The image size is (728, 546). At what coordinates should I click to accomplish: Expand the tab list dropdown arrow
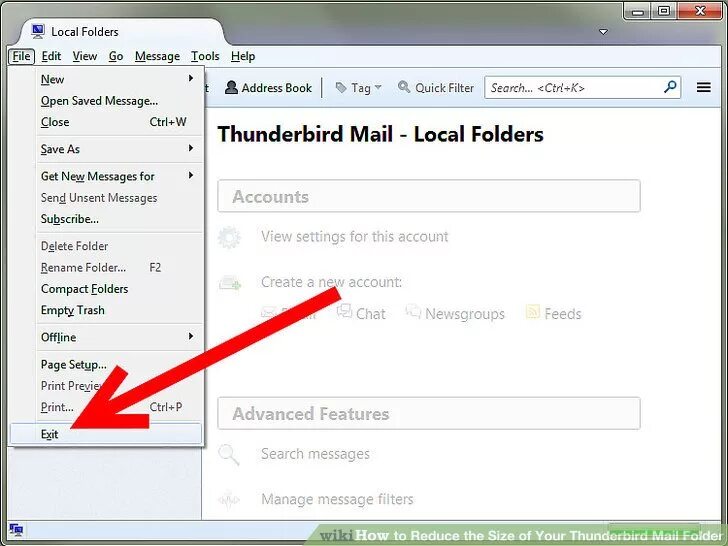[603, 32]
